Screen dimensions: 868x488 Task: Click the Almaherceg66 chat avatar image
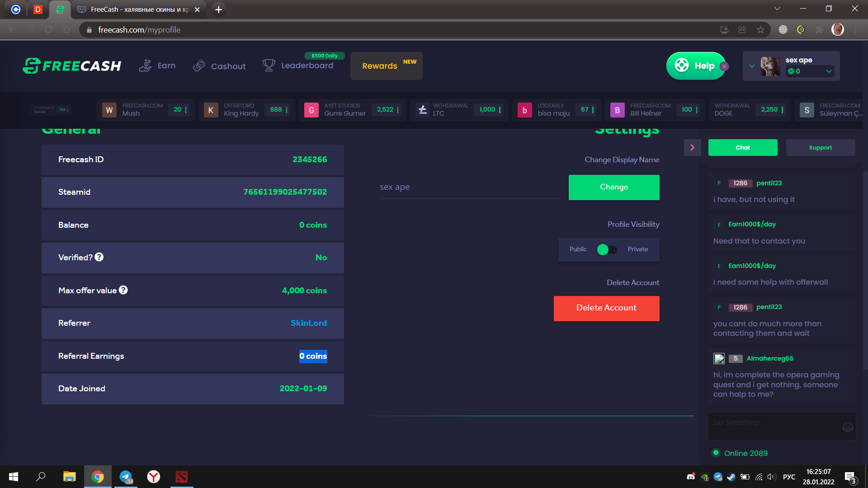point(719,358)
